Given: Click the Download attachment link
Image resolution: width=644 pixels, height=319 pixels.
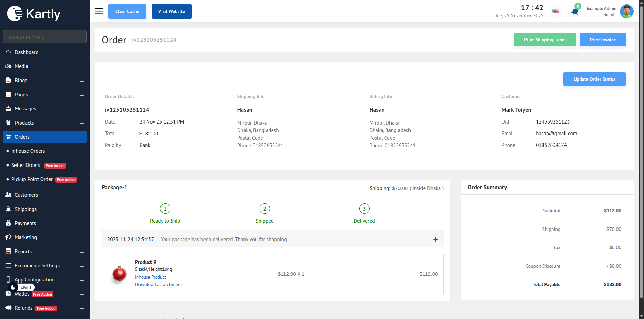Looking at the screenshot, I should click(x=158, y=284).
